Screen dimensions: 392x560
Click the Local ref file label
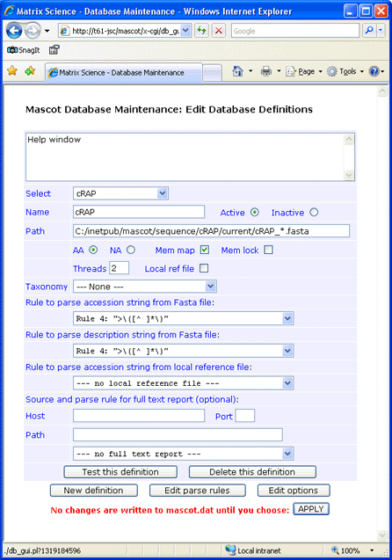(170, 269)
